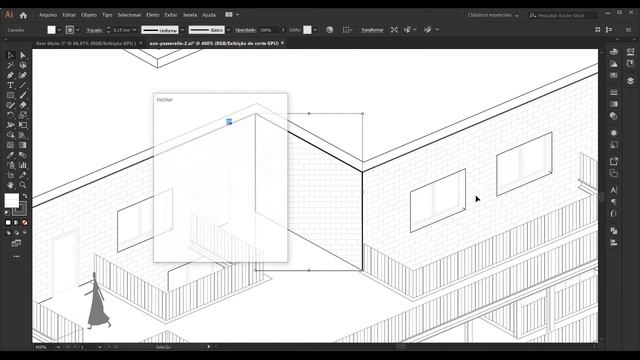This screenshot has height=360, width=640.
Task: Select the Curvature tool
Action: [x=23, y=75]
